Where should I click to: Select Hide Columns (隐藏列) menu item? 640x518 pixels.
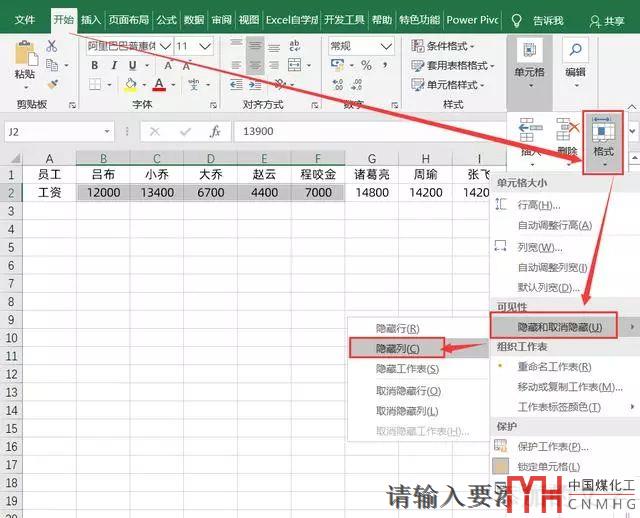[397, 348]
